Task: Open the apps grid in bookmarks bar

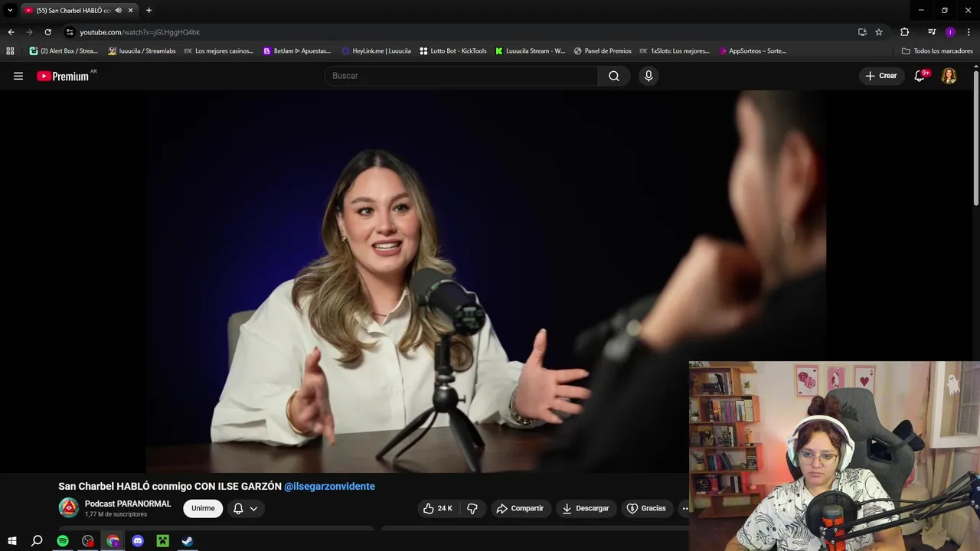Action: tap(10, 51)
